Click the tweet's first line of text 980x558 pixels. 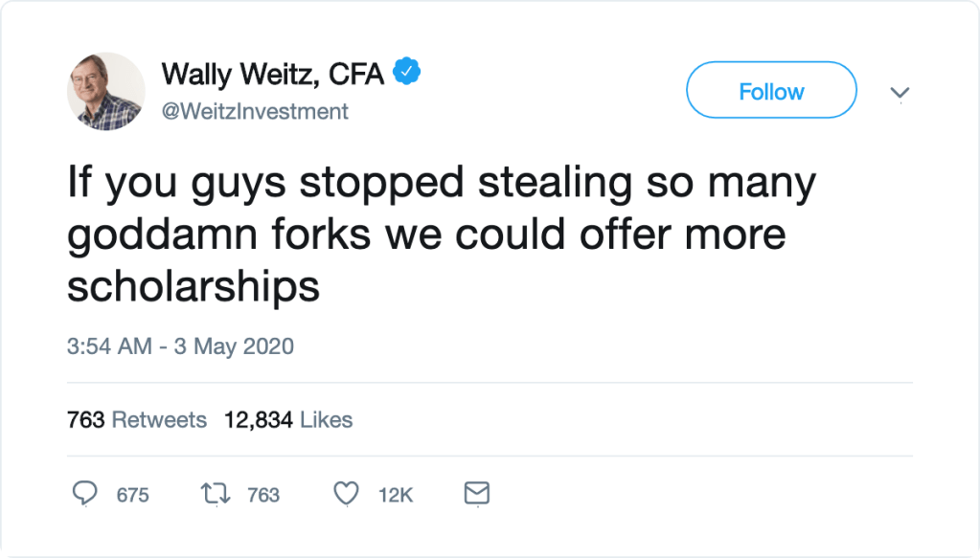(441, 184)
